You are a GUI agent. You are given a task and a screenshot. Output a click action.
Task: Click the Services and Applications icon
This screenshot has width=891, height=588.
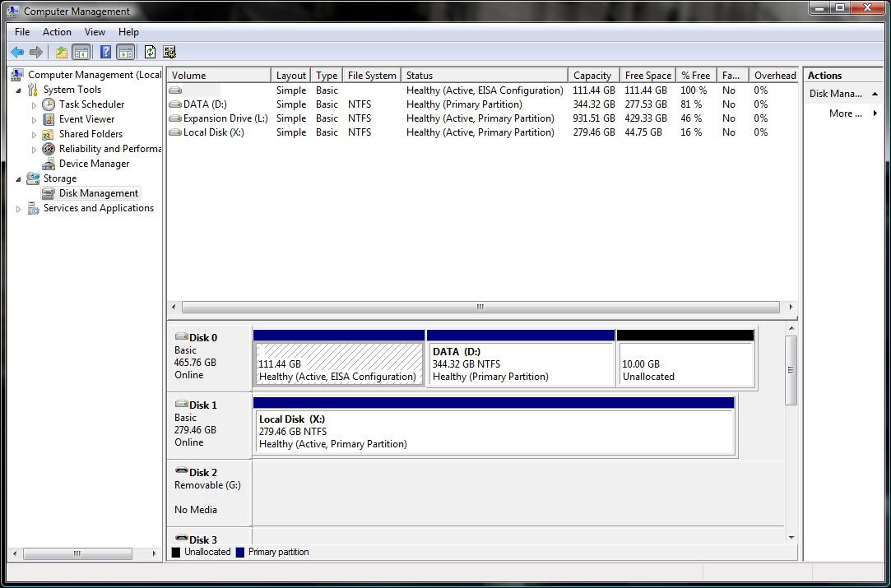[x=33, y=208]
